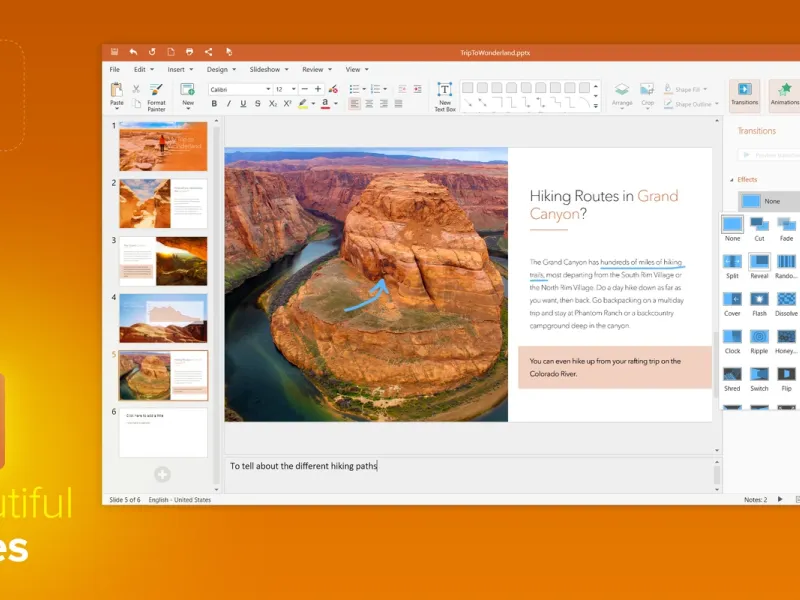This screenshot has height=600, width=800.
Task: Click the Paste clipboard icon
Action: 117,90
